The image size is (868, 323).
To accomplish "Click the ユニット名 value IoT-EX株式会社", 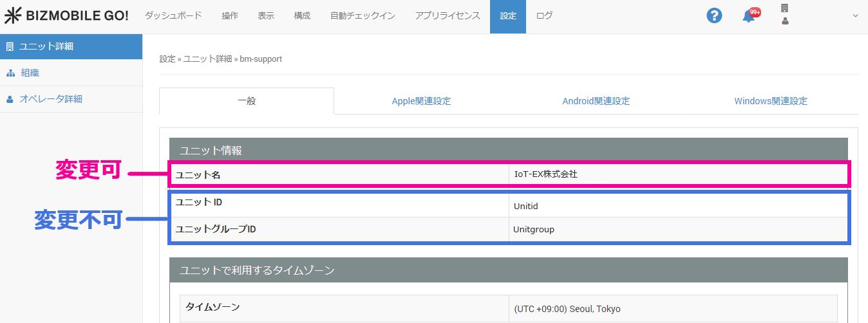I will tap(546, 174).
